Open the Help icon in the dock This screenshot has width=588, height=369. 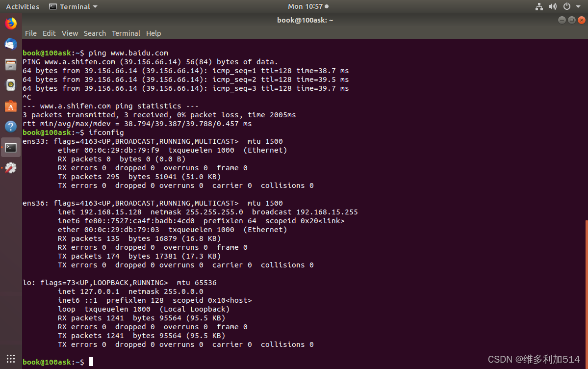coord(10,127)
